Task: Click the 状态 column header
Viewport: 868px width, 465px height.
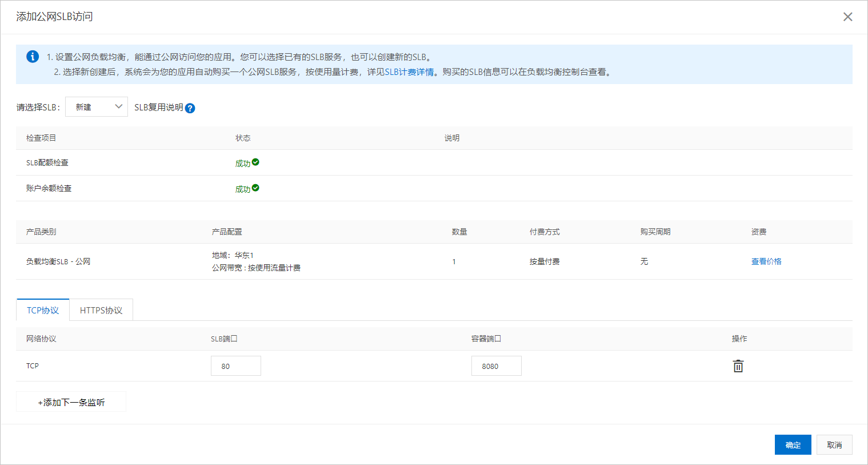Action: click(243, 138)
